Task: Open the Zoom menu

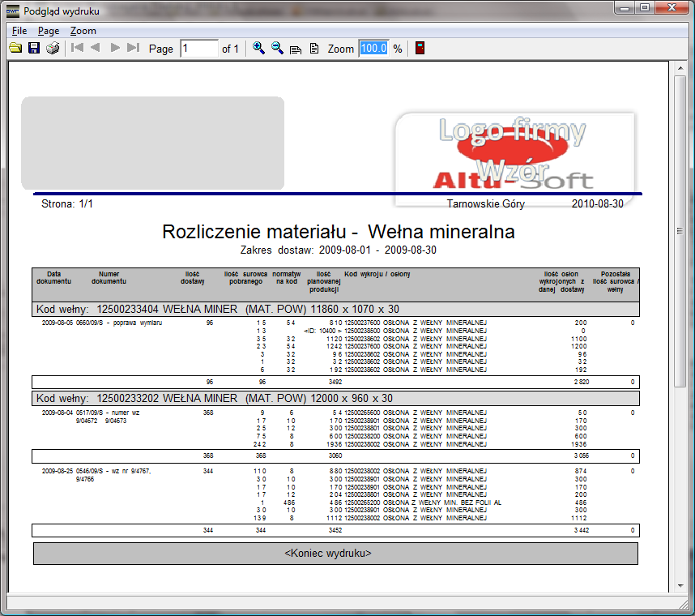Action: point(83,31)
